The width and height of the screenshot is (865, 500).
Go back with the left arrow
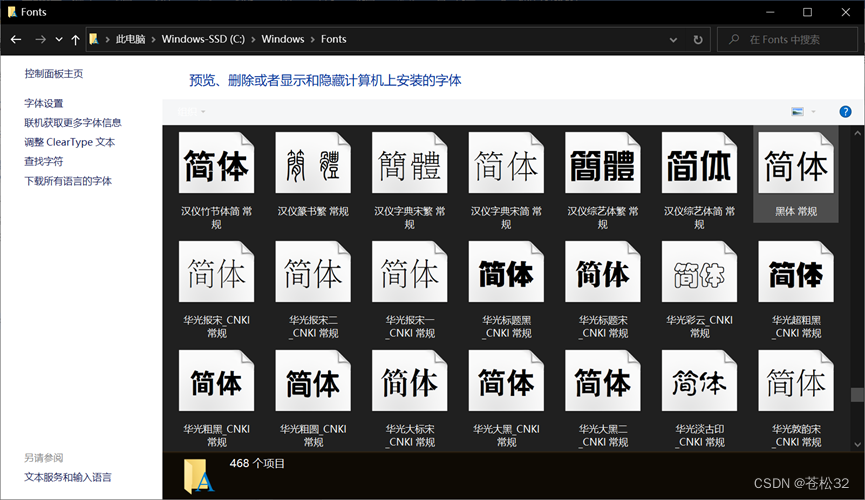pyautogui.click(x=16, y=39)
